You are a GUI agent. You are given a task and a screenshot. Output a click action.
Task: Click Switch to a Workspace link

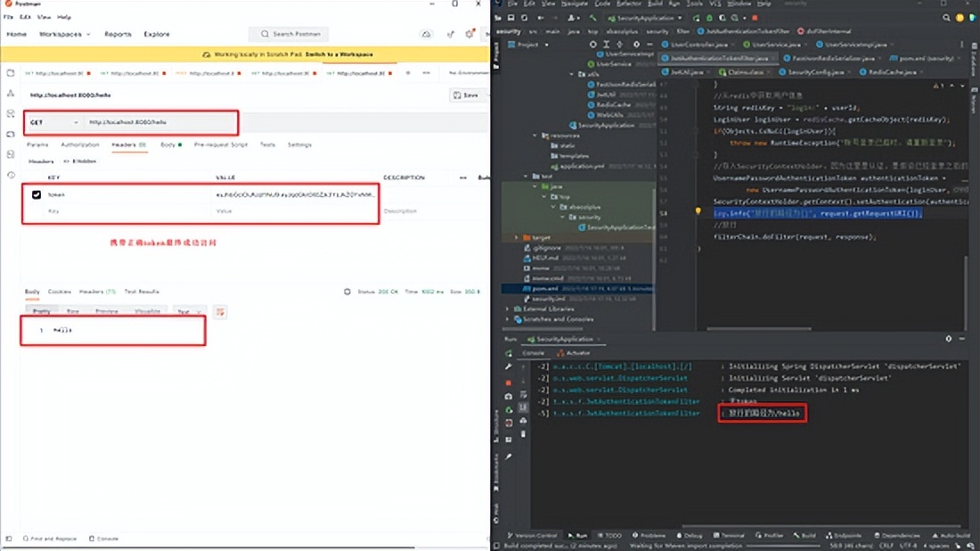pyautogui.click(x=339, y=54)
